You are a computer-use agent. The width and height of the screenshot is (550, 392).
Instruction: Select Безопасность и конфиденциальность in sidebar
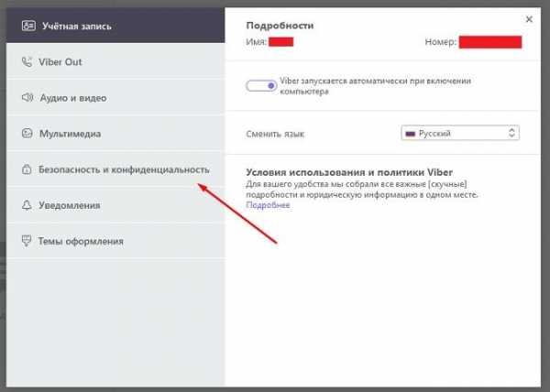click(115, 169)
